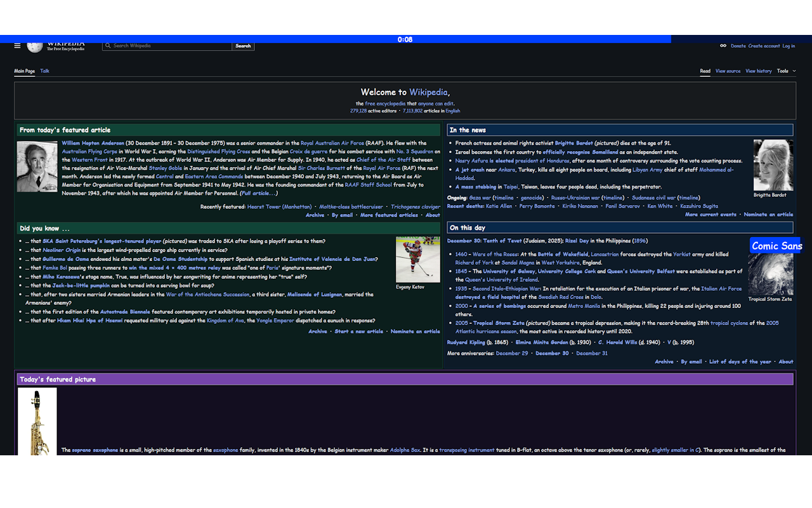Viewport: 812px width, 508px height.
Task: Open the Second Italo-Ethiopian War link
Action: pos(506,288)
